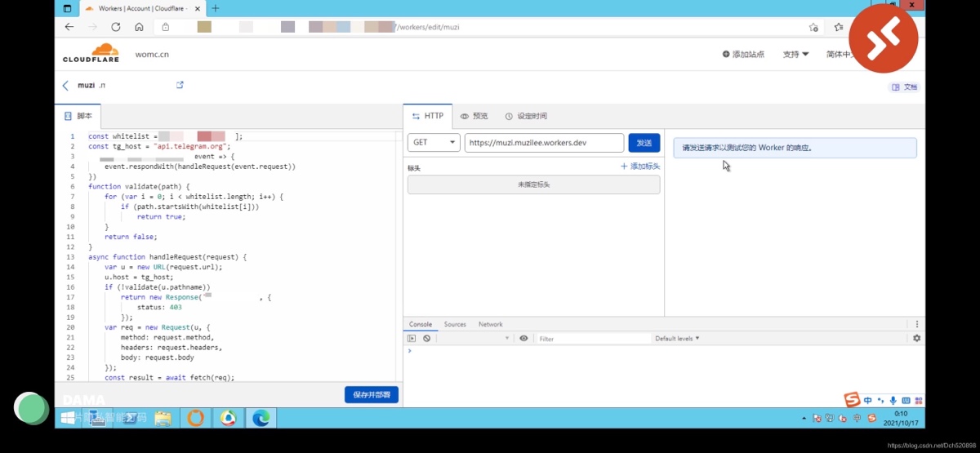
Task: Open devtools three-dot menu
Action: click(917, 324)
